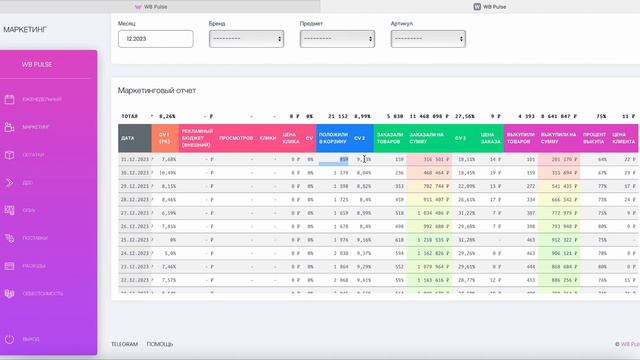Click the Маркетинг camera icon in sidebar
The image size is (640, 360).
point(9,127)
